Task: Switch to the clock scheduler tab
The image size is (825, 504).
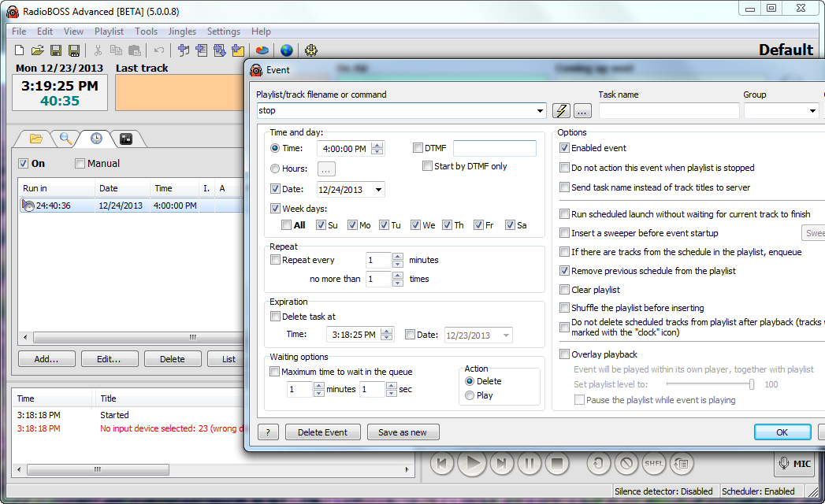Action: pos(96,139)
